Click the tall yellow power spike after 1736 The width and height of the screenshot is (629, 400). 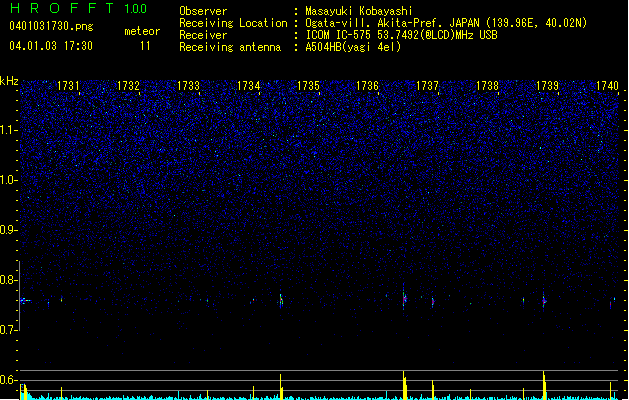404,385
